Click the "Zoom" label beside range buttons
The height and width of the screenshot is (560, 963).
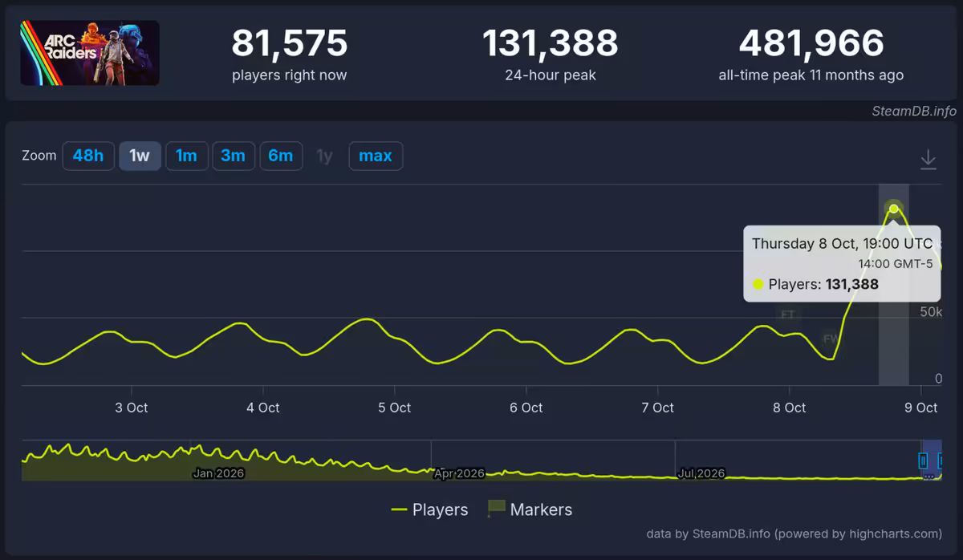pos(39,156)
